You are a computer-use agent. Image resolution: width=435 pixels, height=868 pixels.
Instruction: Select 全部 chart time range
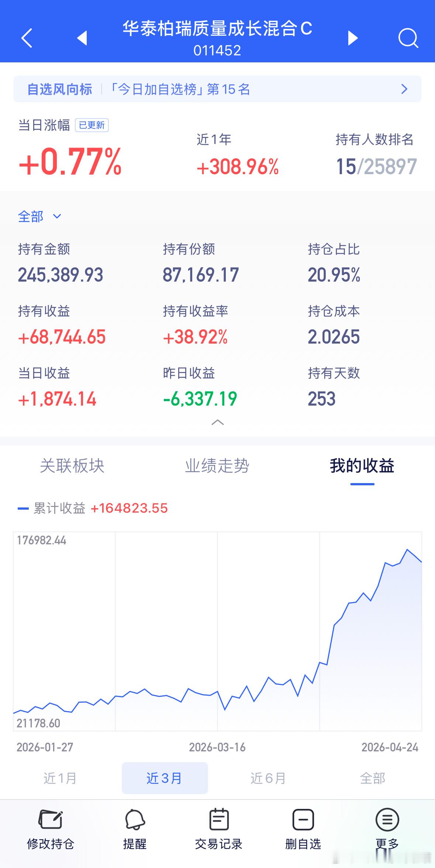pos(373,778)
